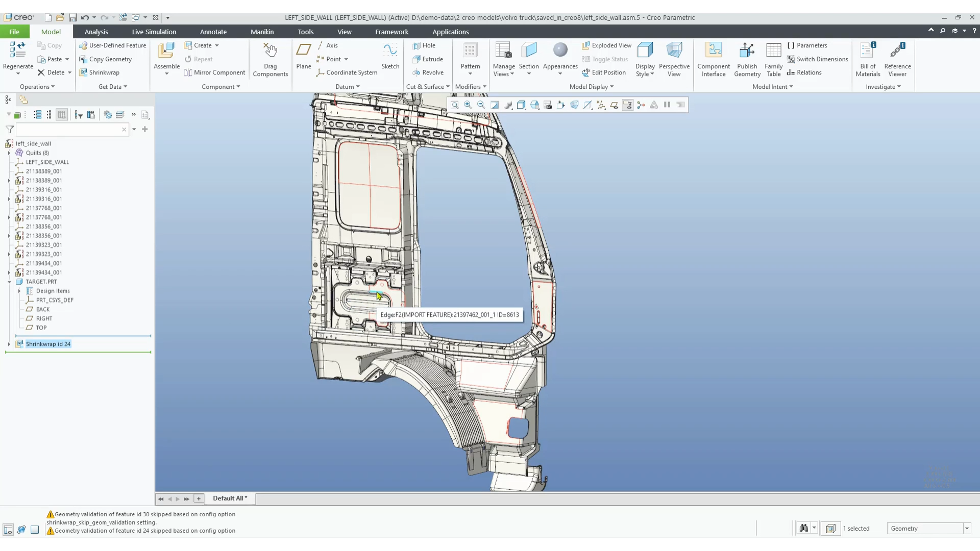
Task: Click Mirror Component
Action: [x=214, y=72]
